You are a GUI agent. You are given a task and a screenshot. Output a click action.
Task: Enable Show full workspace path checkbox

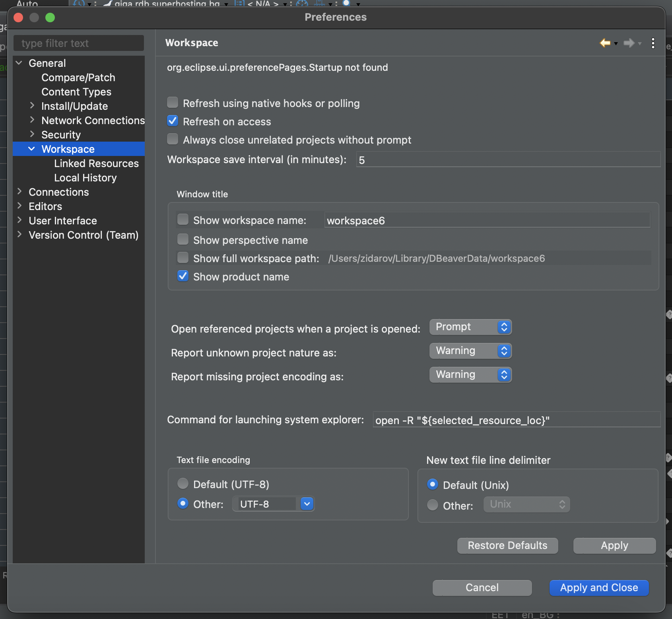pos(183,258)
